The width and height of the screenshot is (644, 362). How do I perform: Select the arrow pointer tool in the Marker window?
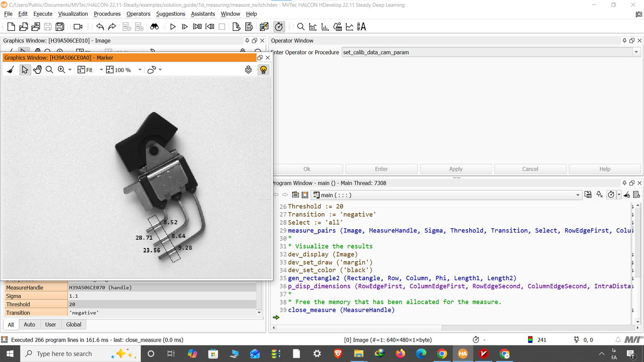point(25,70)
